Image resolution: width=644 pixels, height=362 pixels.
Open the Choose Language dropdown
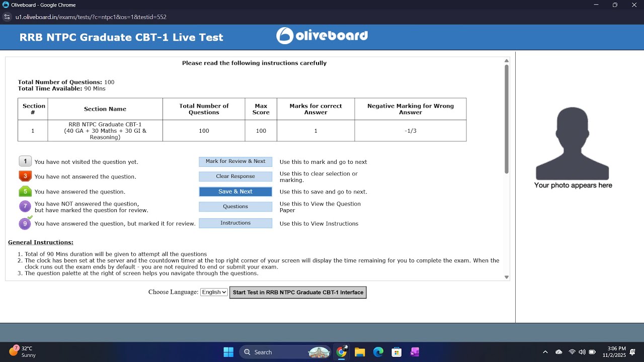tap(214, 292)
